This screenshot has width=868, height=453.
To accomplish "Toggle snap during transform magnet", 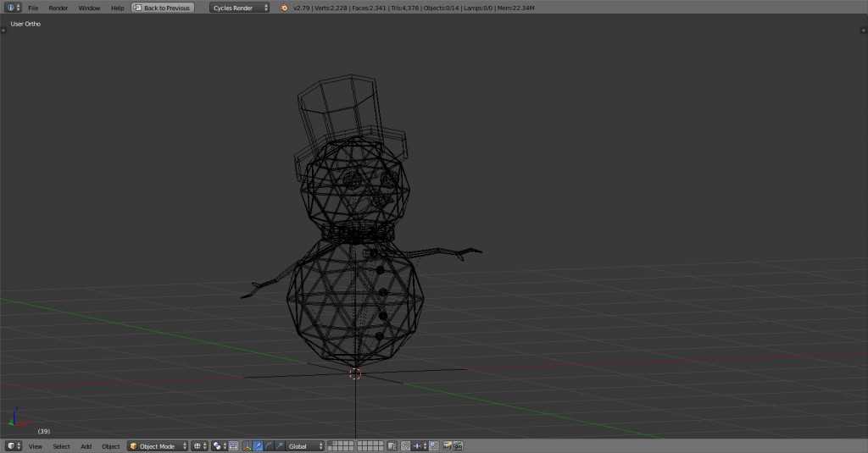I will coord(407,446).
